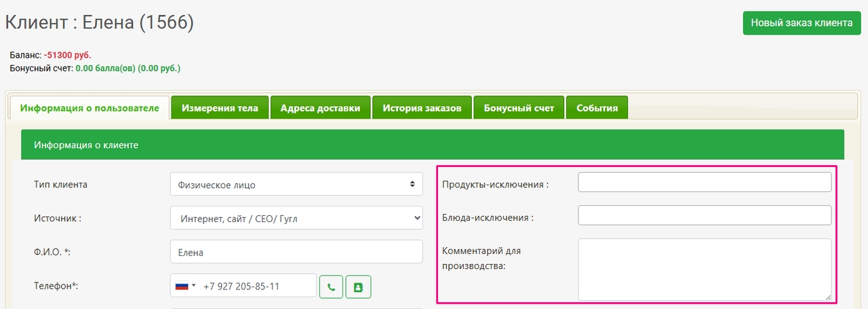Focus the phone number input field
868x309 pixels.
coord(256,286)
